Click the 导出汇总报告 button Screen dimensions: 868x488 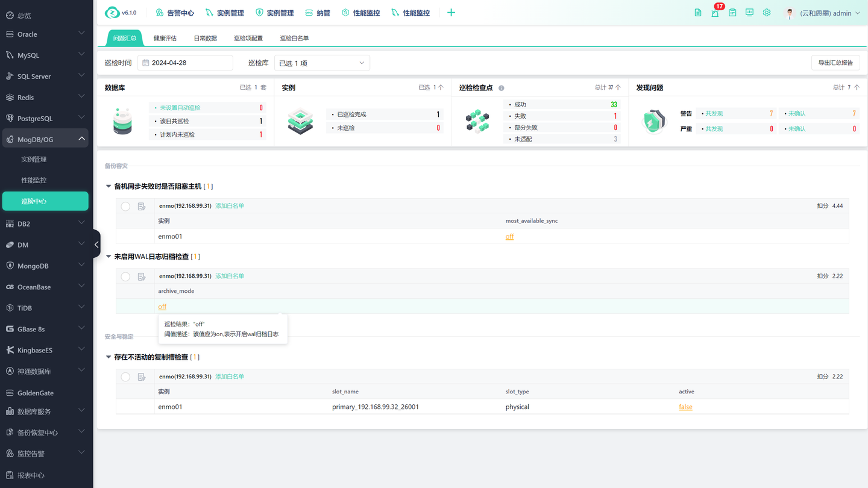pos(835,63)
